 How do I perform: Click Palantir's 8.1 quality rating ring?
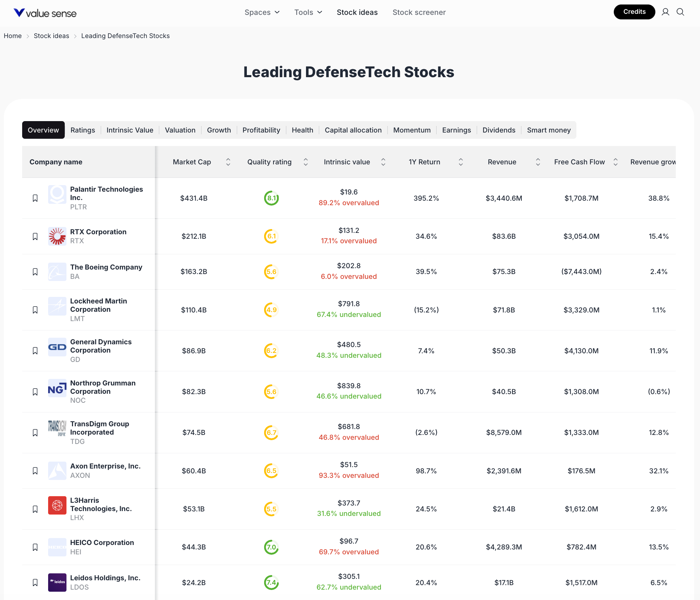[x=271, y=198]
